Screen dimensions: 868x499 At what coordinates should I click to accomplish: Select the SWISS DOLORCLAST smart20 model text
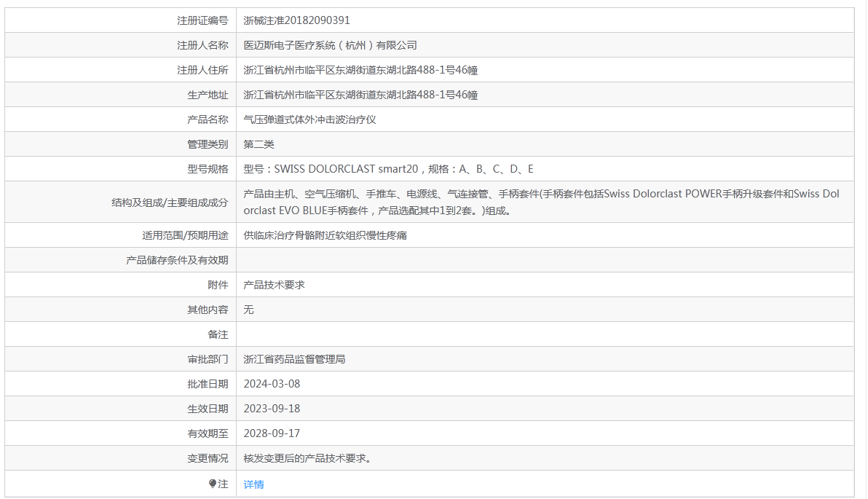(346, 170)
